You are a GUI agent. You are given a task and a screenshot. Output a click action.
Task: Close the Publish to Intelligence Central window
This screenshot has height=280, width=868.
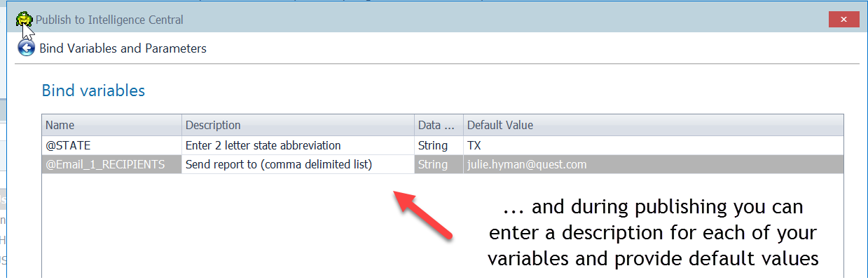pyautogui.click(x=843, y=20)
